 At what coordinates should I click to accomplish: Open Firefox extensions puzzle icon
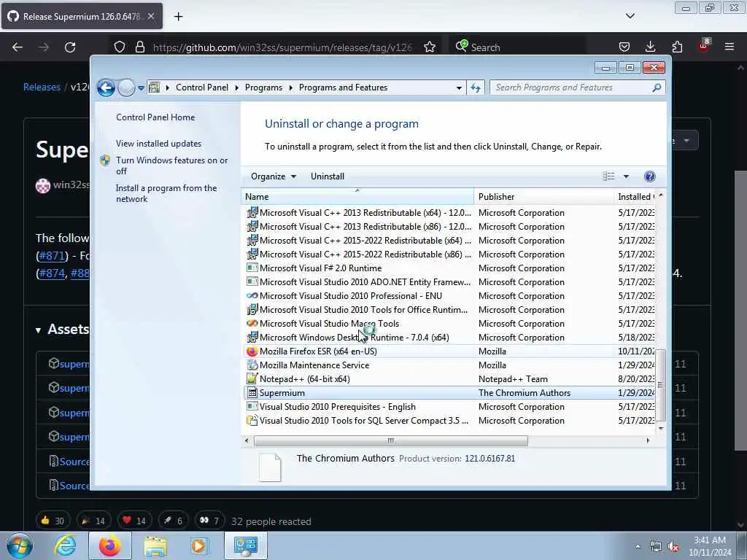point(677,47)
